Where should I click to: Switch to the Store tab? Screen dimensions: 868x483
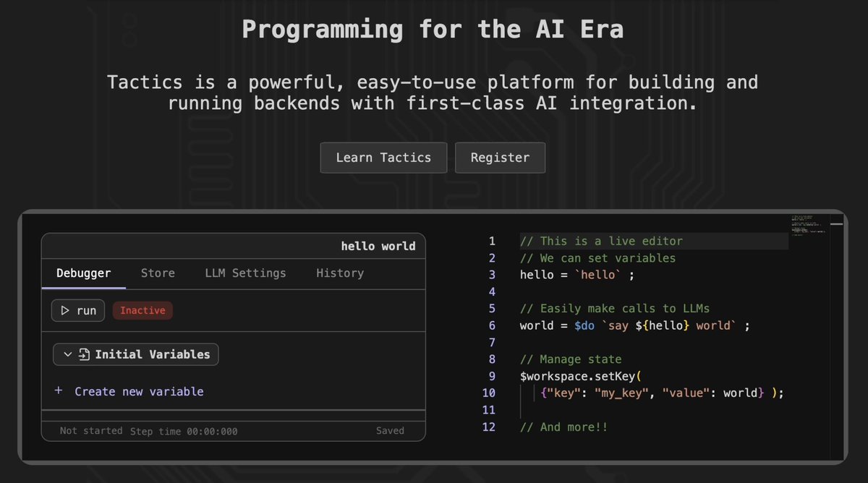pos(158,273)
